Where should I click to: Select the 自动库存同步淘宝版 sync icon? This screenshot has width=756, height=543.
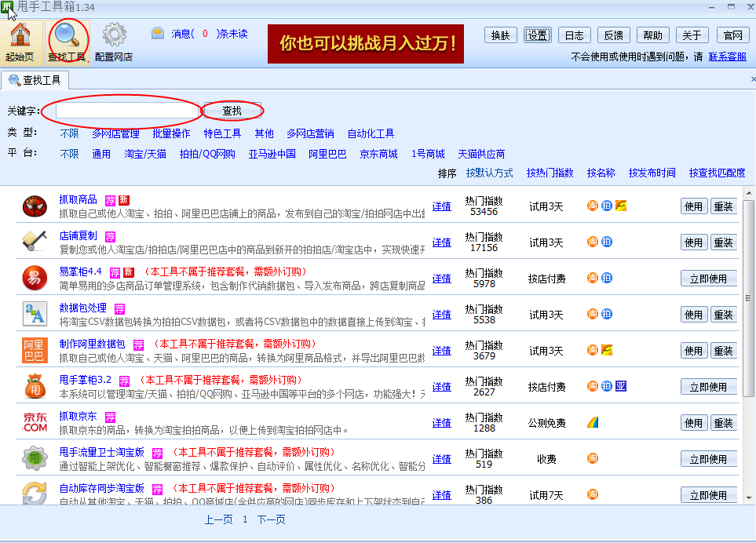click(x=35, y=494)
